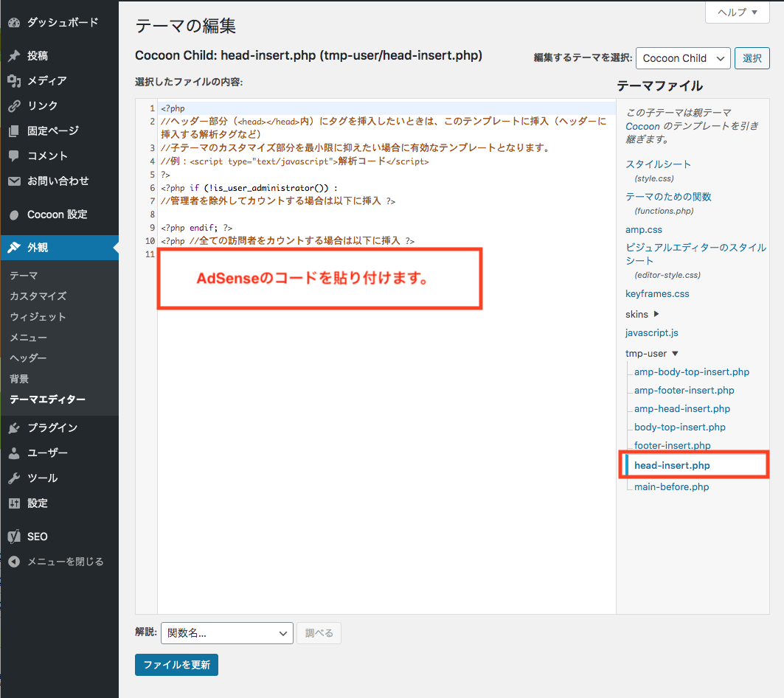Screen dimensions: 784x698
Task: Open the Cocoon Child theme dropdown
Action: [683, 58]
